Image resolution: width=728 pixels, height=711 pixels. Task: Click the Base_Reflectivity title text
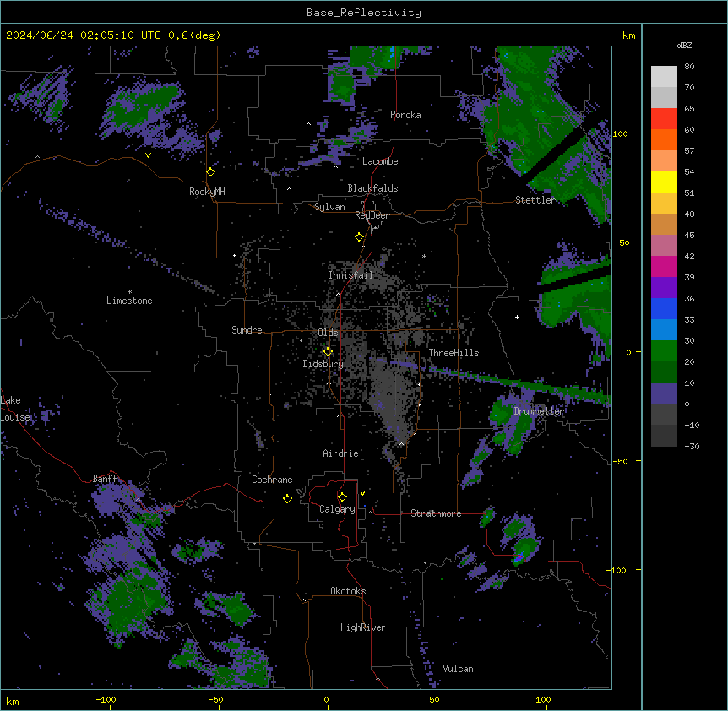(x=363, y=13)
